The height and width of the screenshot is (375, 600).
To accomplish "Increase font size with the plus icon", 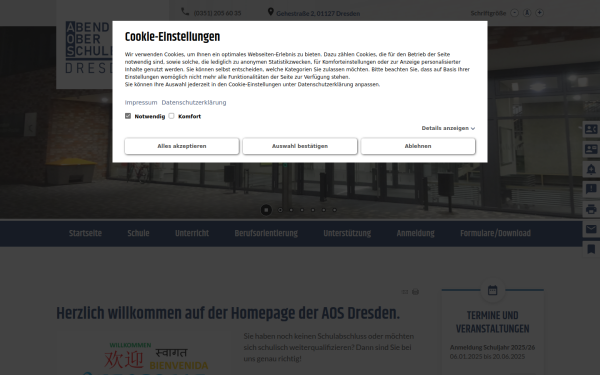I will [x=540, y=13].
